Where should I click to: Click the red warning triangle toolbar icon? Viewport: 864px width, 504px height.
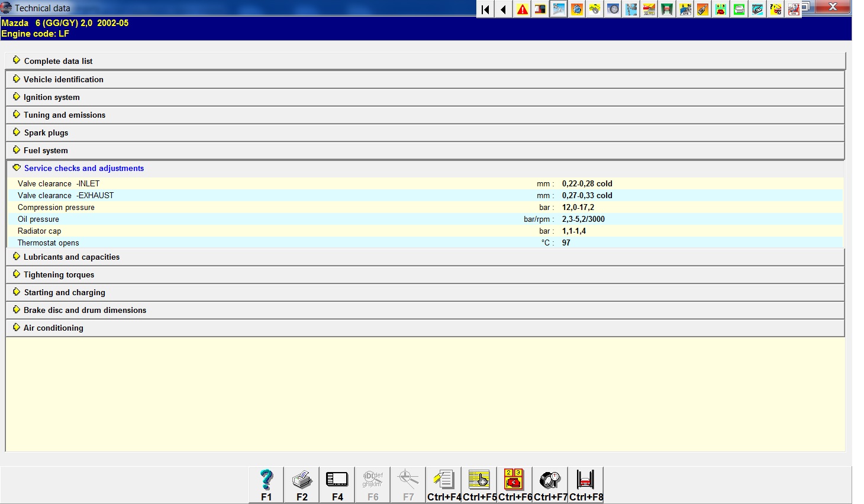(522, 9)
